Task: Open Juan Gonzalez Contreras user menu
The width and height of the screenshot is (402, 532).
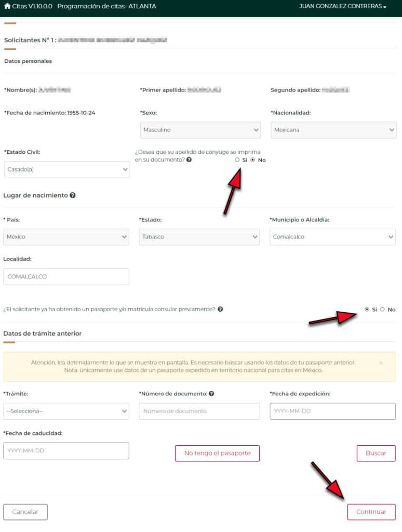Action: tap(343, 7)
